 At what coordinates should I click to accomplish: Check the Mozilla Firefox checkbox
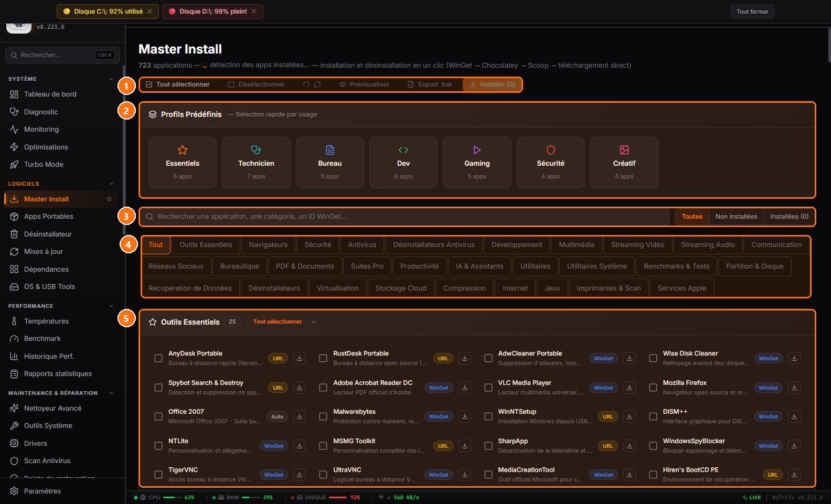653,388
